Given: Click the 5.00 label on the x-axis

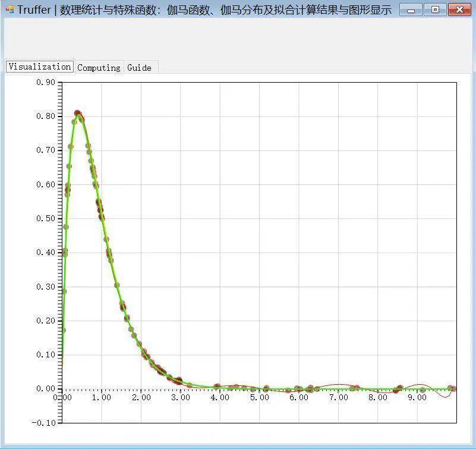Looking at the screenshot, I should [259, 398].
